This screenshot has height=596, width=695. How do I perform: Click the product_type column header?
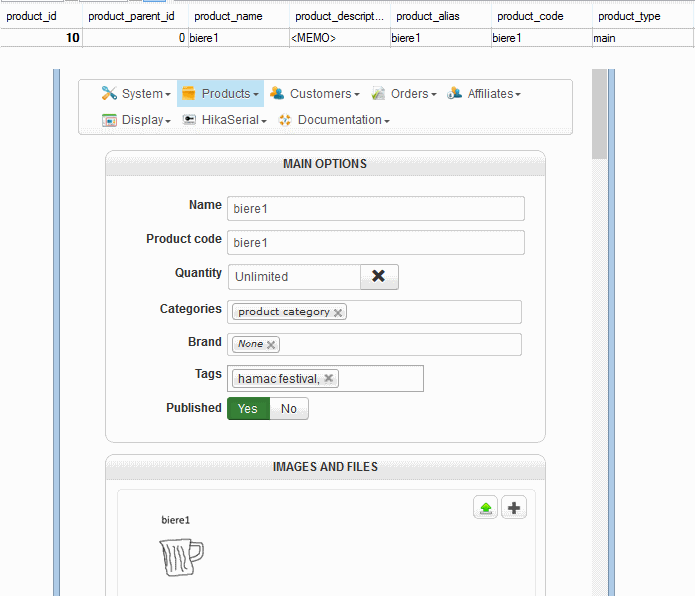(643, 16)
